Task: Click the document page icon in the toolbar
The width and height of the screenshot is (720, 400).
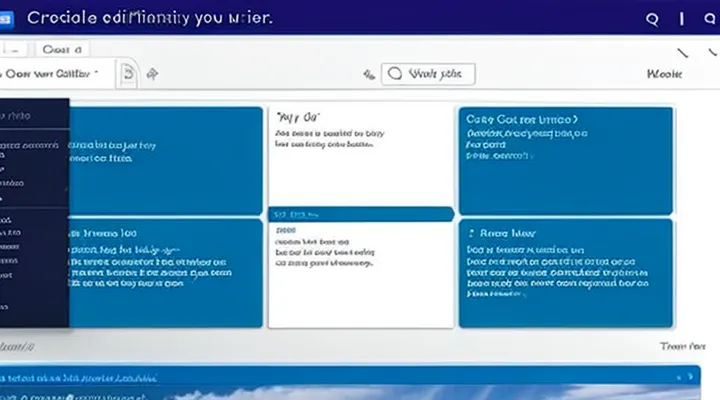Action: pyautogui.click(x=127, y=73)
